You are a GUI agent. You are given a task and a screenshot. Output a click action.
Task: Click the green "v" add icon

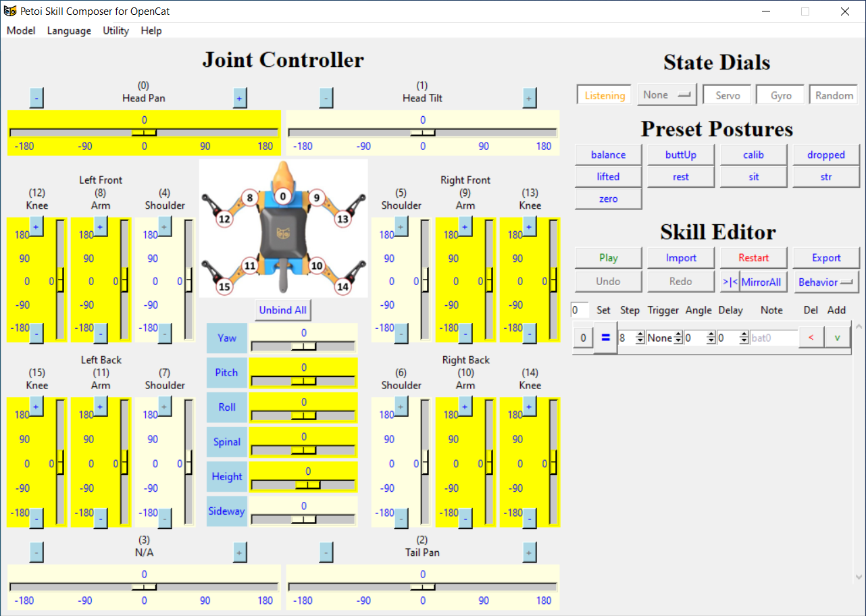[x=838, y=336]
